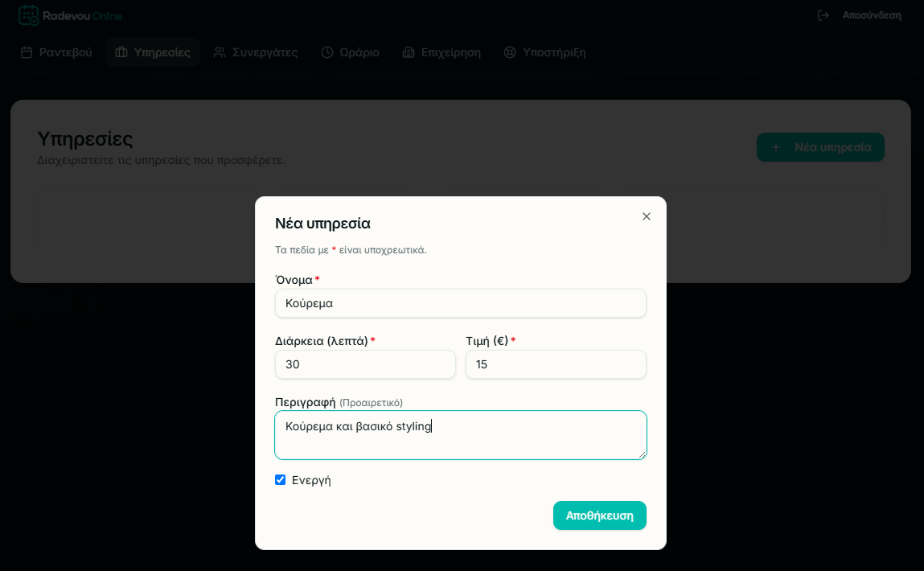Click the Όνομα field containing Κούρεμα
The image size is (924, 571).
pyautogui.click(x=461, y=303)
